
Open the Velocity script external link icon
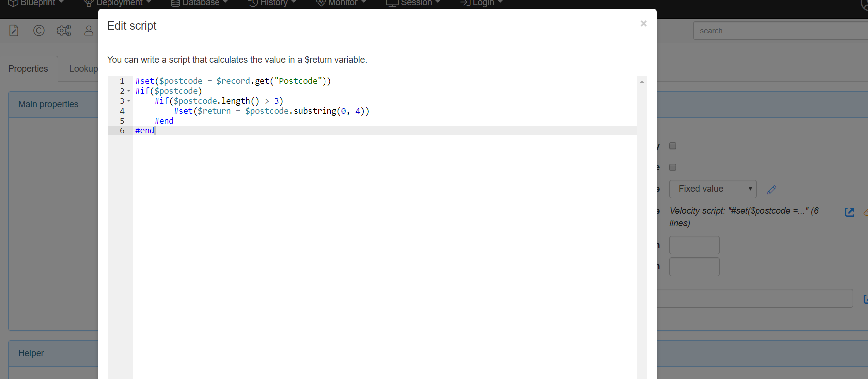850,212
